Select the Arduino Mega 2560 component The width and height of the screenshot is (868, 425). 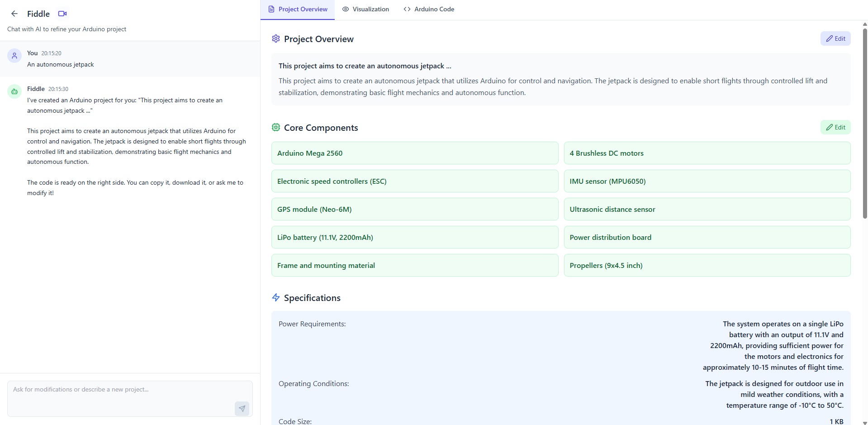415,153
